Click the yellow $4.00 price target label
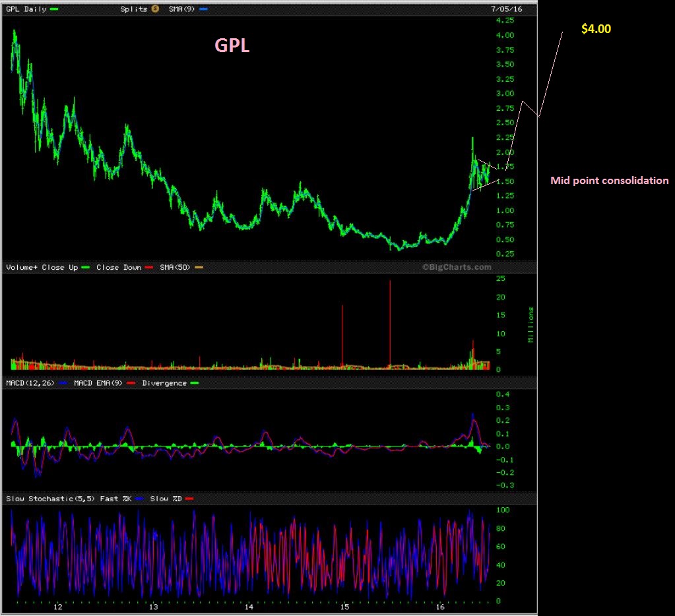 coord(595,29)
